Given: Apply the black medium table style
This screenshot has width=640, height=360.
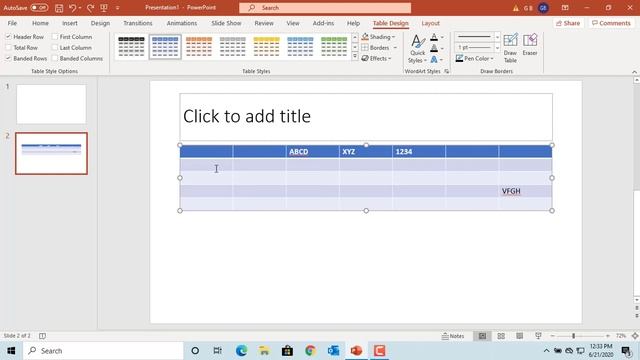Looking at the screenshot, I should (131, 47).
